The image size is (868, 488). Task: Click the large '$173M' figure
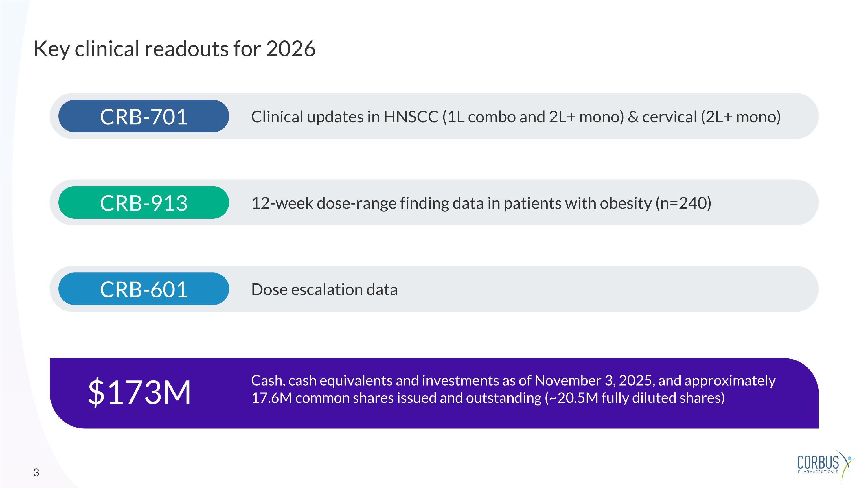pos(139,392)
